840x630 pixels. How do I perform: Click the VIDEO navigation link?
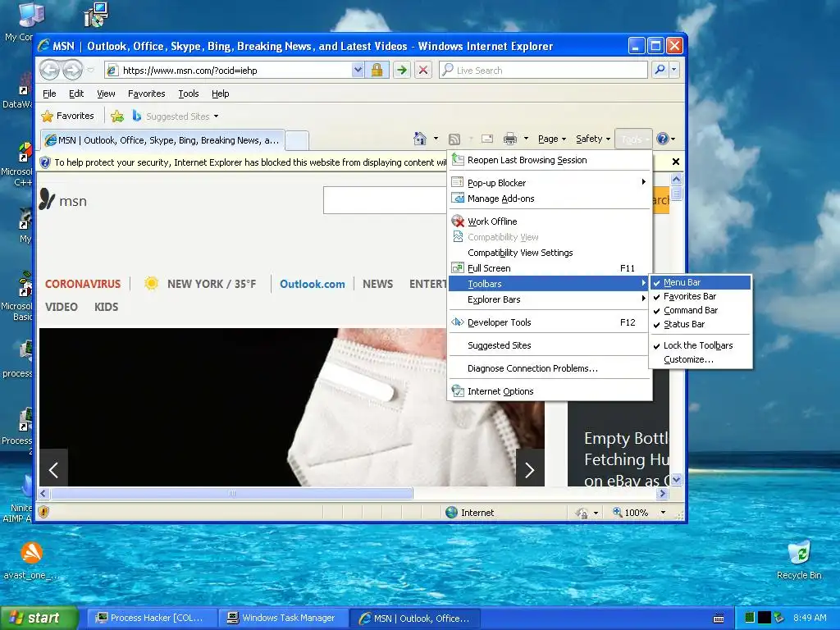click(x=61, y=307)
